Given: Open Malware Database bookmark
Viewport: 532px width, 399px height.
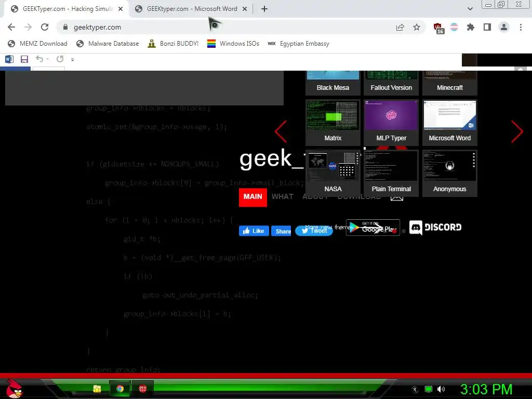Looking at the screenshot, I should pos(108,44).
